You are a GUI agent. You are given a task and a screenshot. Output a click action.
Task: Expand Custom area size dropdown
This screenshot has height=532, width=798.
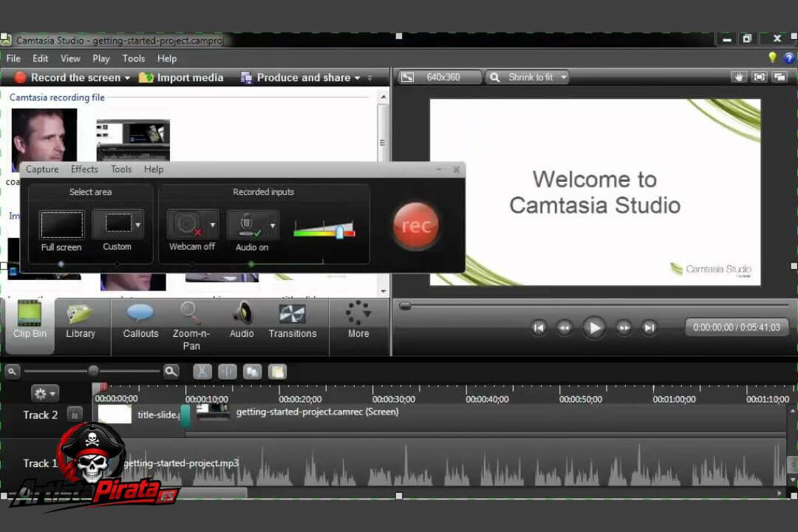coord(138,225)
